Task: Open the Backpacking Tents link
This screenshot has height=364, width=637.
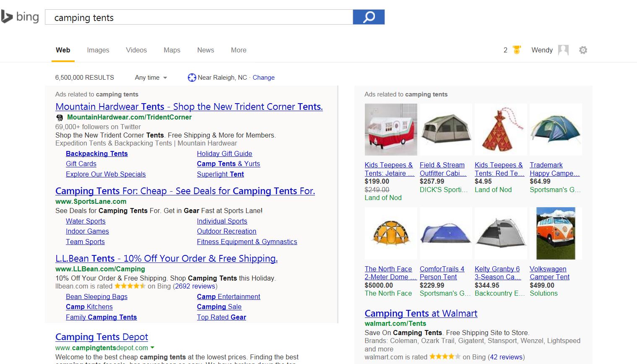Action: (96, 153)
